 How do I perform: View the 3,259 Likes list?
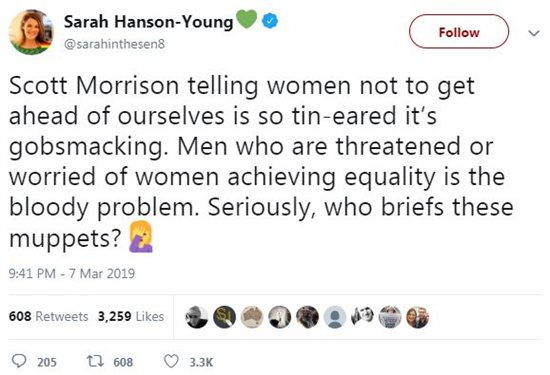(131, 316)
